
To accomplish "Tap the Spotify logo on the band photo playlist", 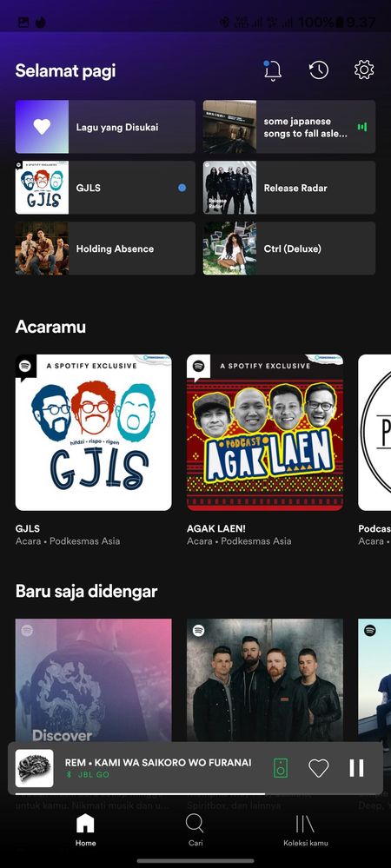I will [199, 631].
